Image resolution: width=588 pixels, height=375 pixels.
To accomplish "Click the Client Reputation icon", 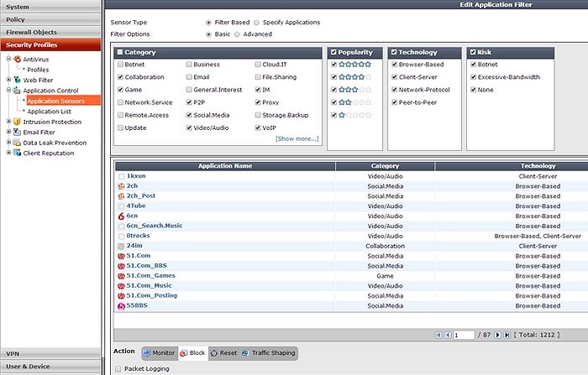I will tap(17, 154).
